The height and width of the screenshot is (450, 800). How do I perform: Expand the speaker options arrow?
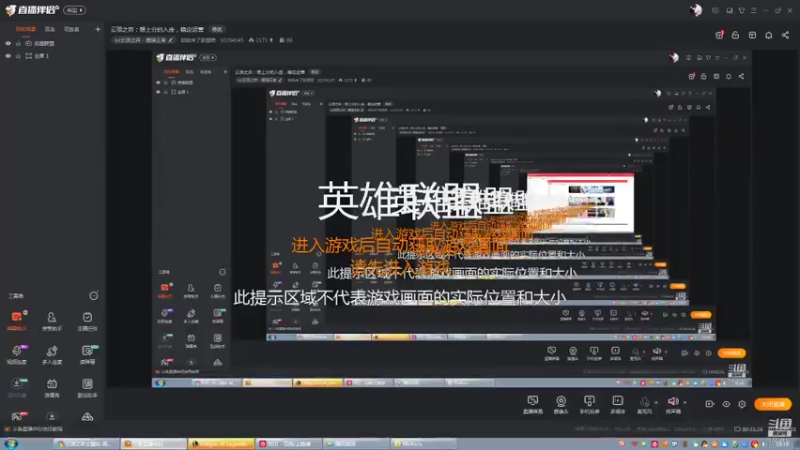(x=685, y=403)
